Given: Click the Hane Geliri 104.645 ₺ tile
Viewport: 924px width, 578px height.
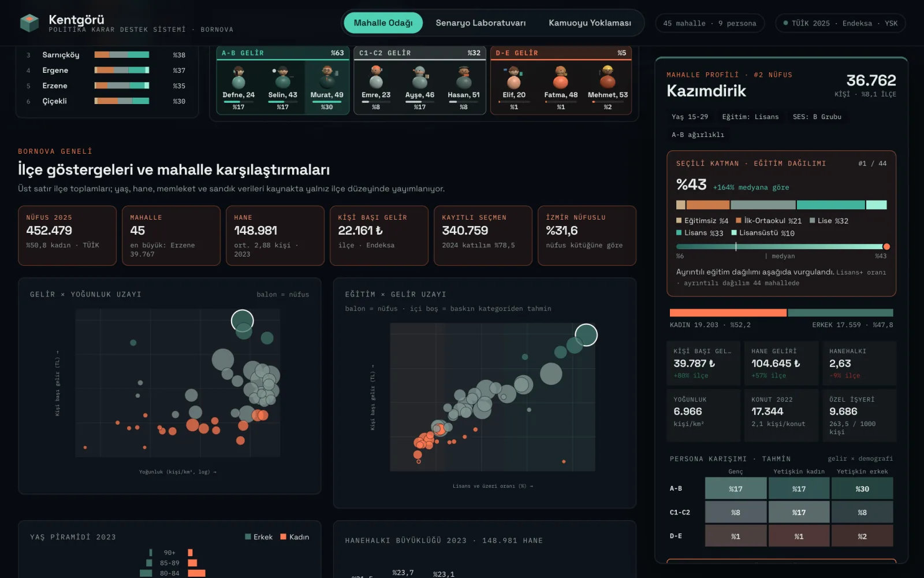Looking at the screenshot, I should click(780, 364).
